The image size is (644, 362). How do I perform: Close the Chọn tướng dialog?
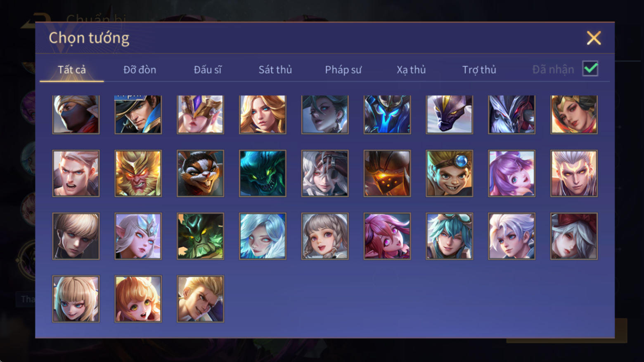click(x=594, y=38)
